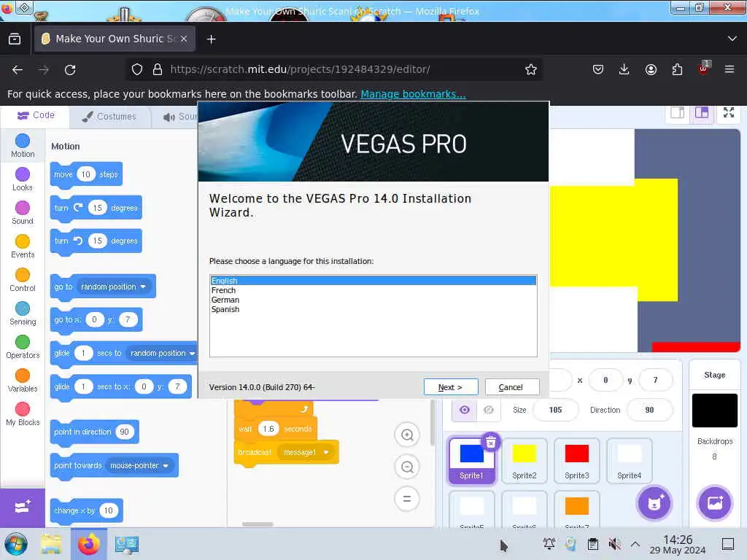The width and height of the screenshot is (747, 560).
Task: Edit the sprite Direction field
Action: [650, 410]
